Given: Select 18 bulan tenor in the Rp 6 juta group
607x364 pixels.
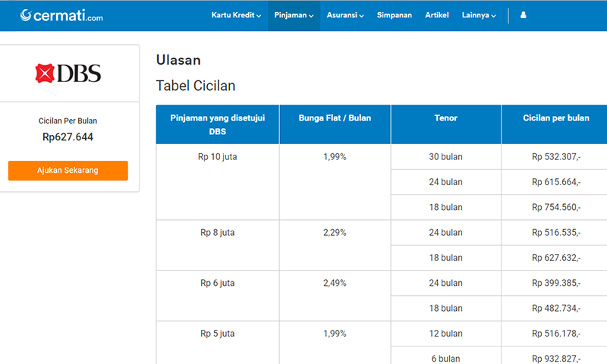Looking at the screenshot, I should coord(446,309).
